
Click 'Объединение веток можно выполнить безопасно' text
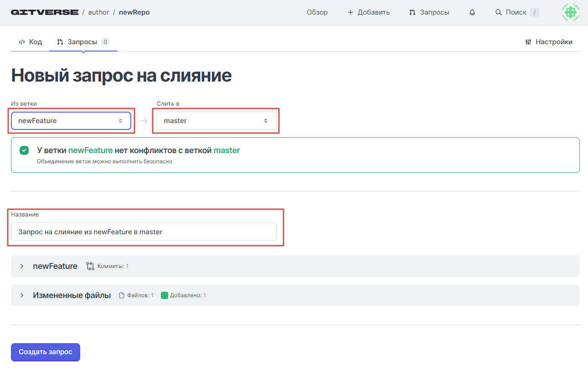[105, 161]
